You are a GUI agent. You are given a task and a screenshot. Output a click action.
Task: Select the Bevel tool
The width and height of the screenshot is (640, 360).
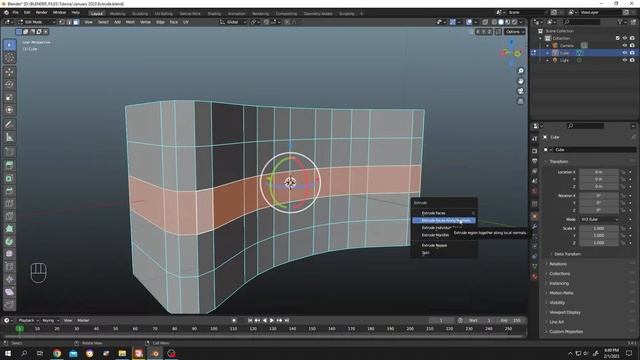click(9, 191)
